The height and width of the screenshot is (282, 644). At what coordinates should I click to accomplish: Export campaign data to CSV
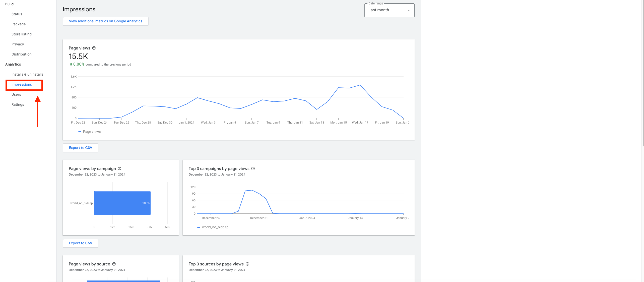point(80,243)
